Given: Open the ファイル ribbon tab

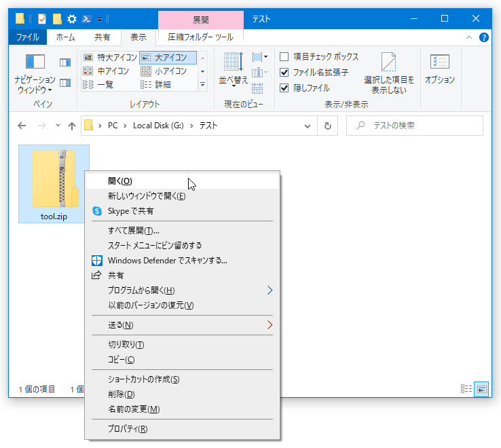Looking at the screenshot, I should pos(27,37).
